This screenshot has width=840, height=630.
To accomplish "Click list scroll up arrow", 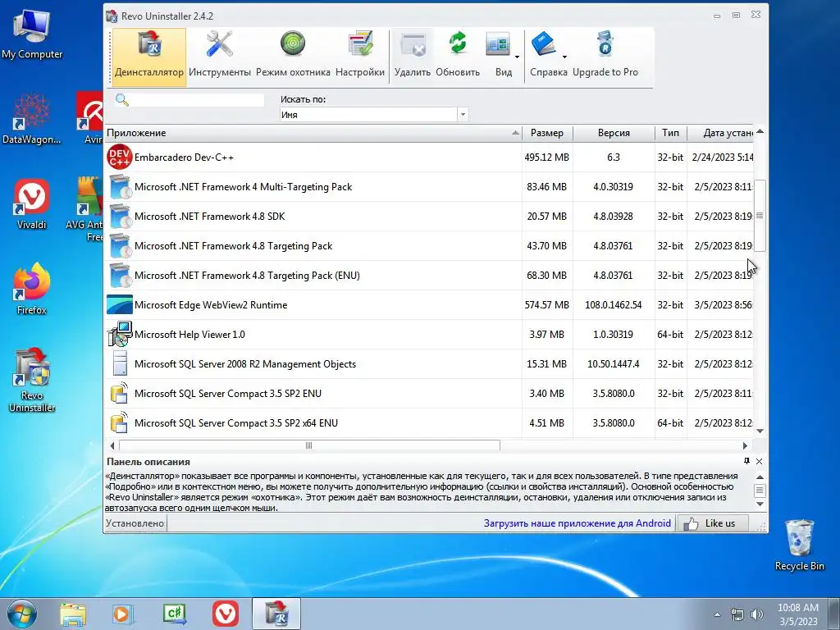I will pos(760,131).
